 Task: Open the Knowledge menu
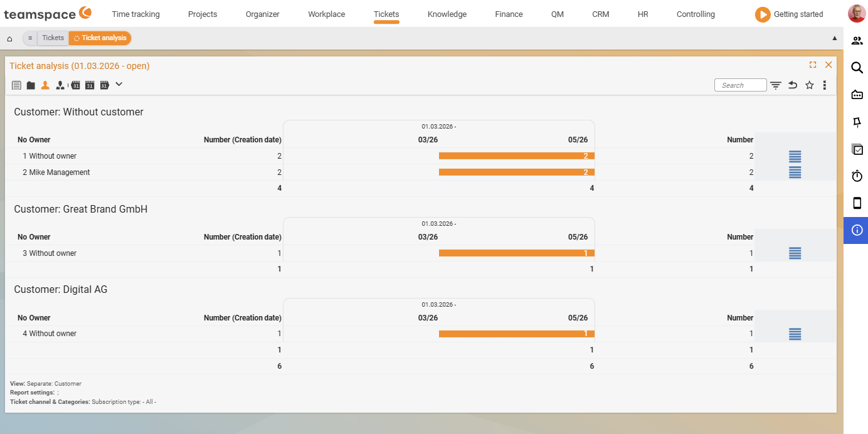(x=447, y=14)
